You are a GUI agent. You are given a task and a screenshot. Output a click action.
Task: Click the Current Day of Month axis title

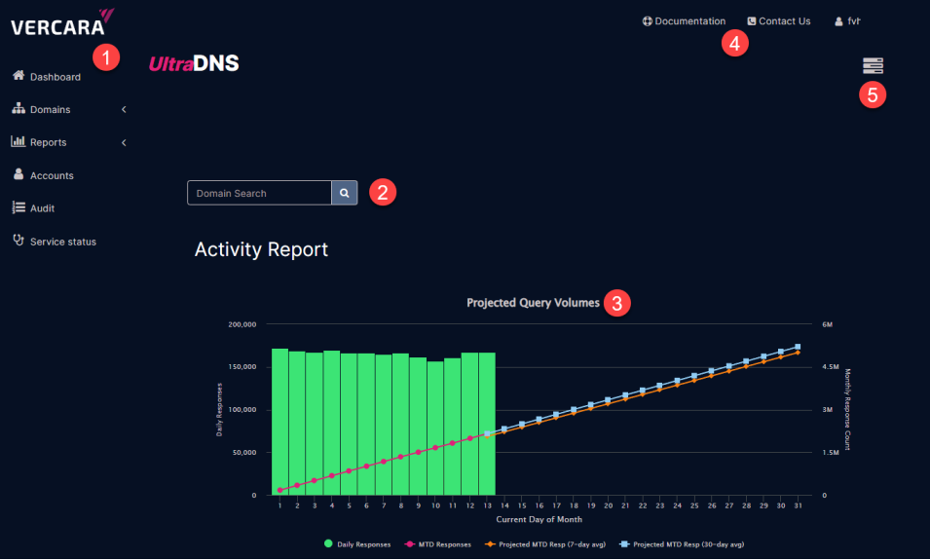(x=539, y=520)
